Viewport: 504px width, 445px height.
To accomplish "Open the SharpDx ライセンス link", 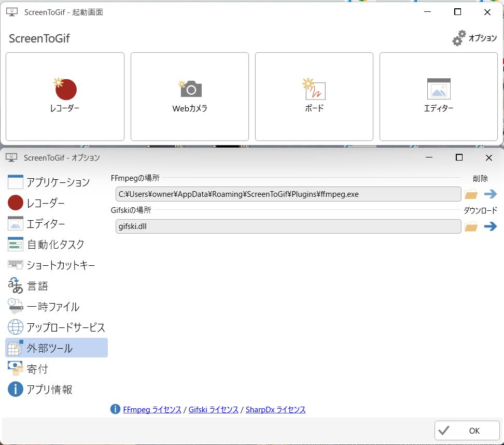I will 275,410.
